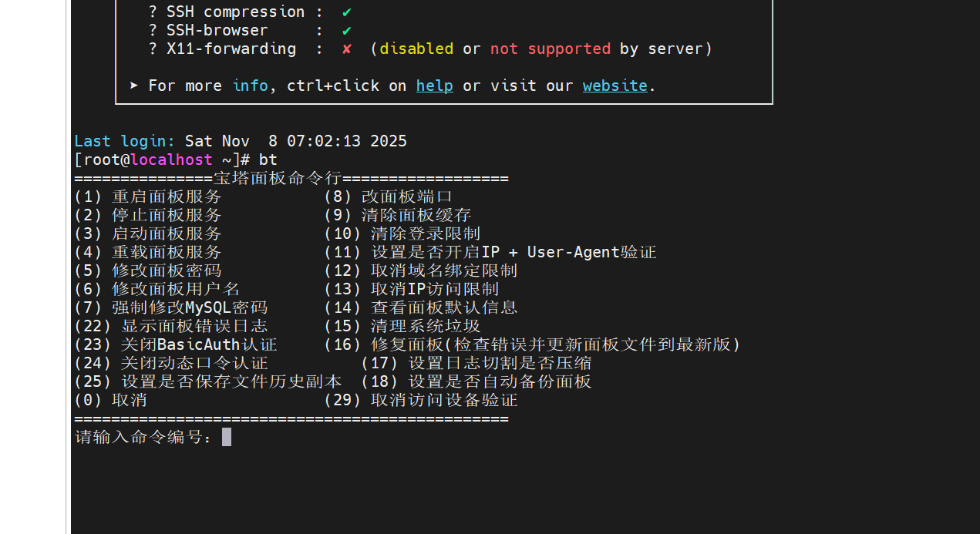Click the arrow bullet before 'For more info'

tap(134, 86)
